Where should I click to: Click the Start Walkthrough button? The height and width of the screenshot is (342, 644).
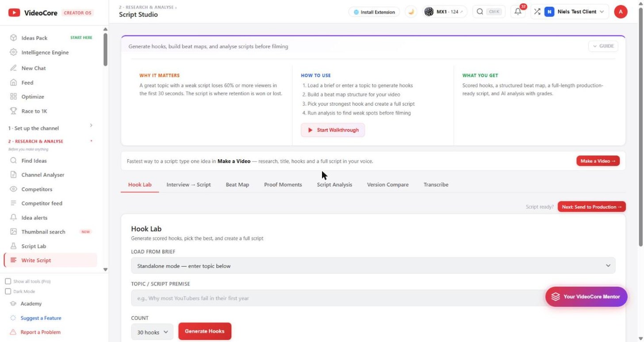tap(333, 130)
